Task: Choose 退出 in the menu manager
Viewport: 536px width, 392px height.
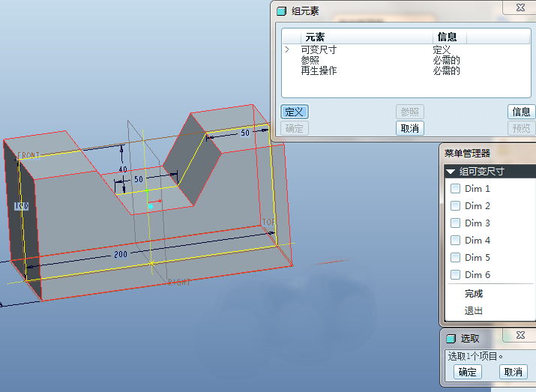Action: pyautogui.click(x=474, y=311)
